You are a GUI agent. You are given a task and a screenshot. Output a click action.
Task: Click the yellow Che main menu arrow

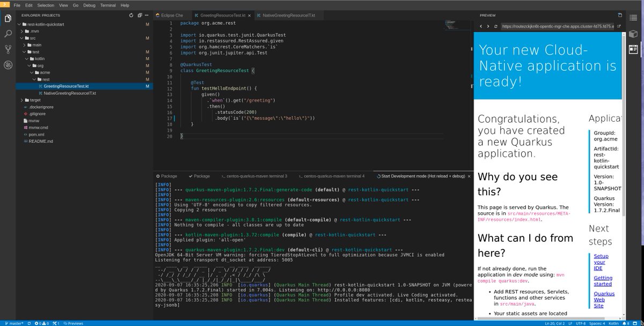coord(4,4)
